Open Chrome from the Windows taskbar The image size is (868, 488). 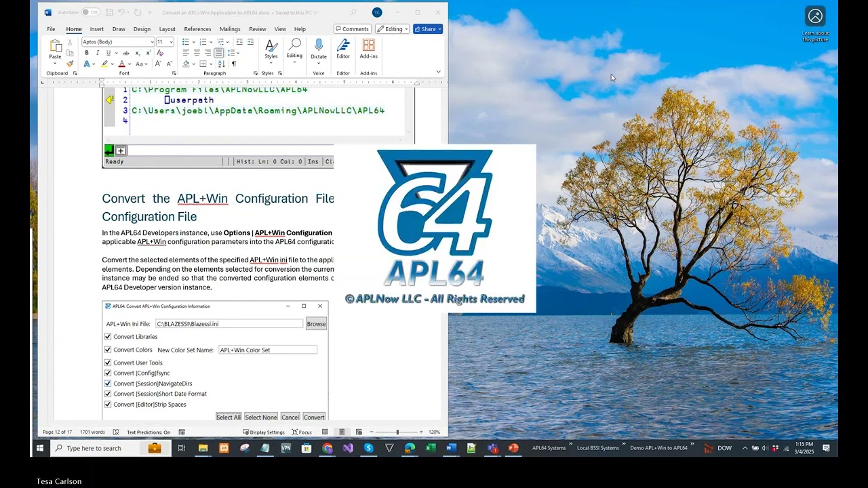(328, 448)
